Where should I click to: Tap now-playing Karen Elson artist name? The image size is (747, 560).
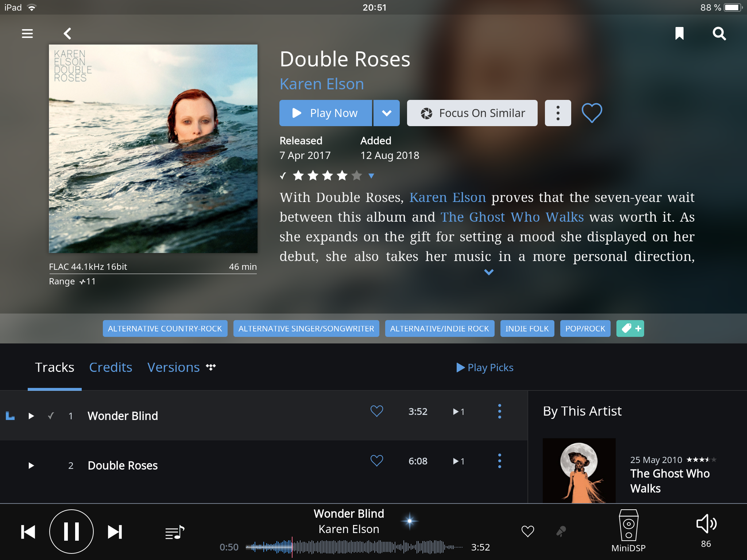349,529
